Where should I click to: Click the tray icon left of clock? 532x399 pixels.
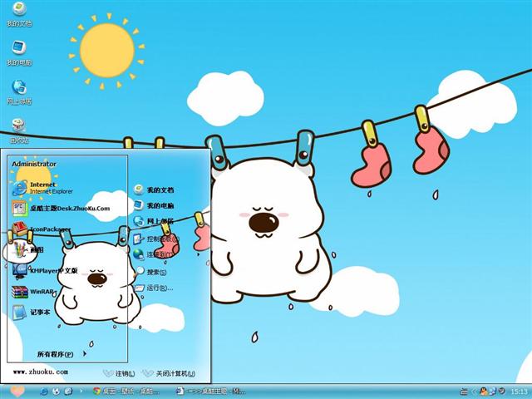click(x=501, y=392)
